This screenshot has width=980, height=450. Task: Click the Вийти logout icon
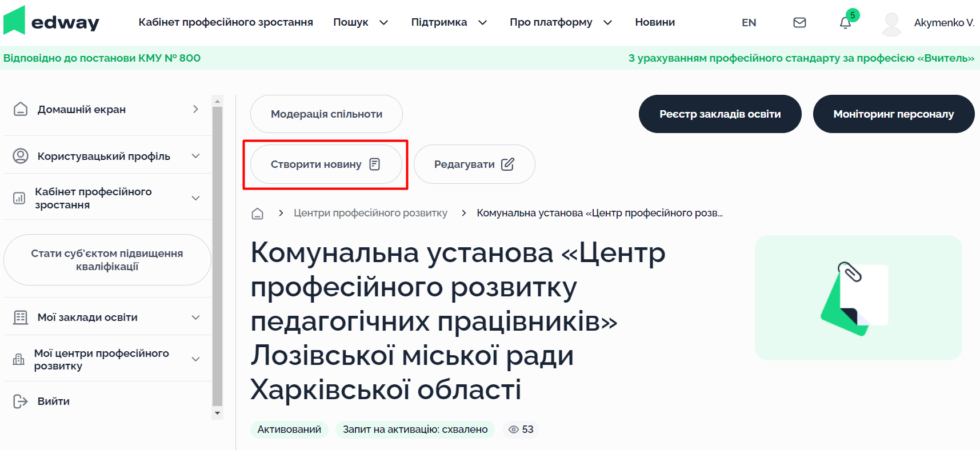tap(21, 401)
